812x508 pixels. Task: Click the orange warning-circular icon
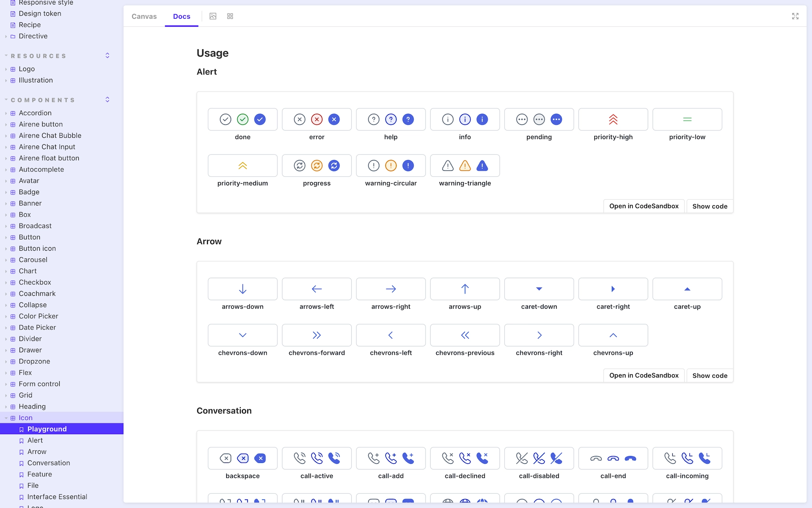(391, 165)
